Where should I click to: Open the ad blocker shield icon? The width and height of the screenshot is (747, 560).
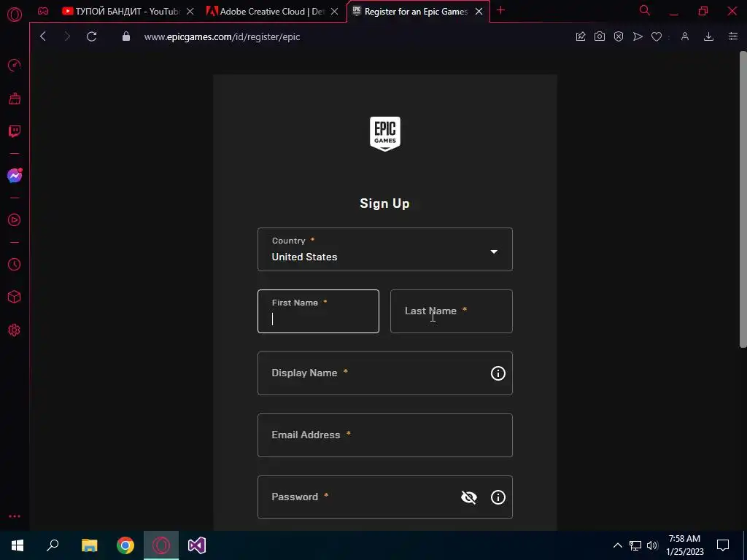coord(619,36)
